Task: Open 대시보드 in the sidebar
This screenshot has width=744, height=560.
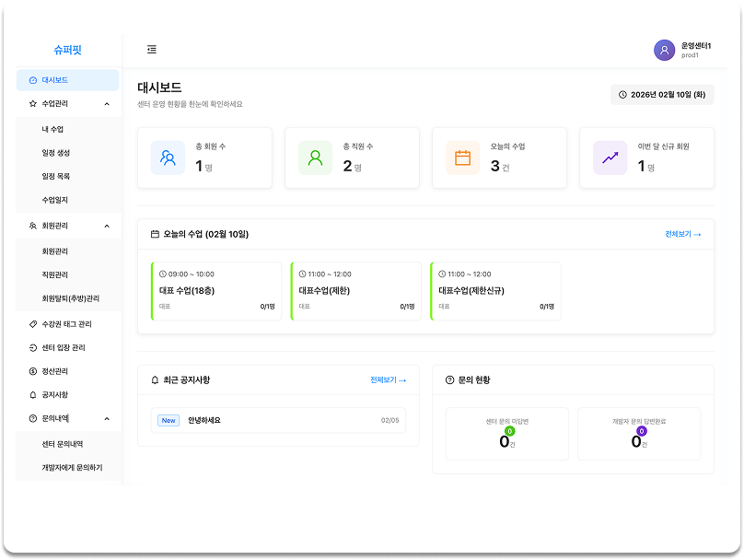Action: coord(67,80)
